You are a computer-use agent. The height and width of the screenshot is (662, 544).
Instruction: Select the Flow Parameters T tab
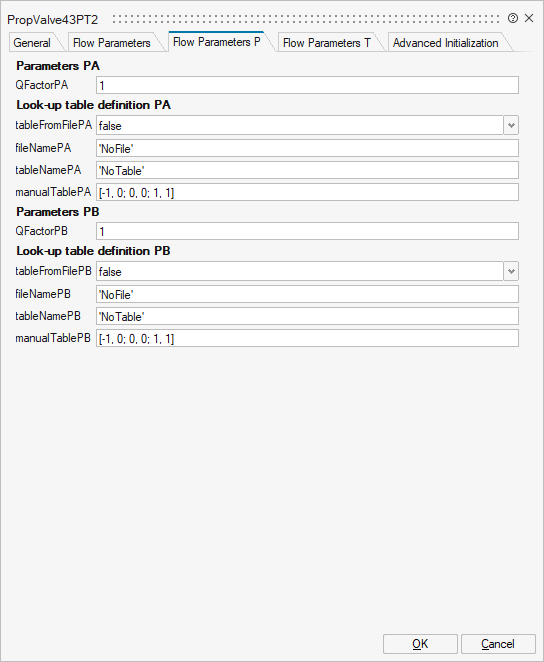pos(327,43)
